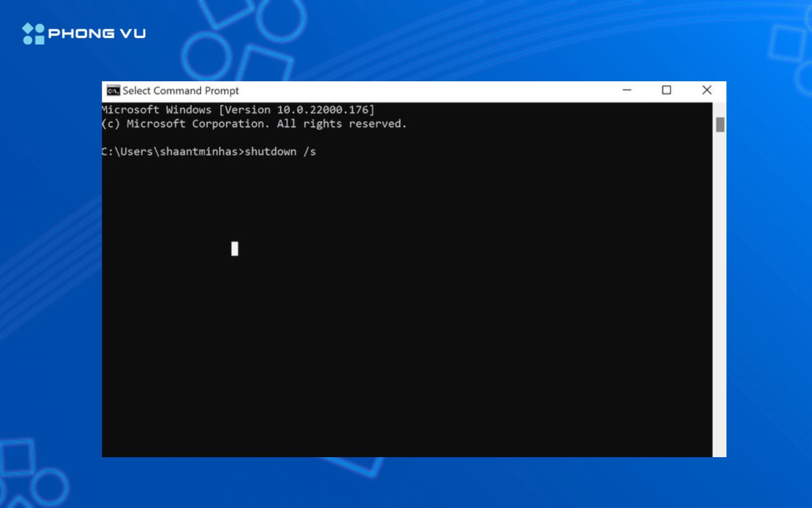Screen dimensions: 812x508
Task: Click the "Microsoft Corporation" copyright text
Action: 196,124
